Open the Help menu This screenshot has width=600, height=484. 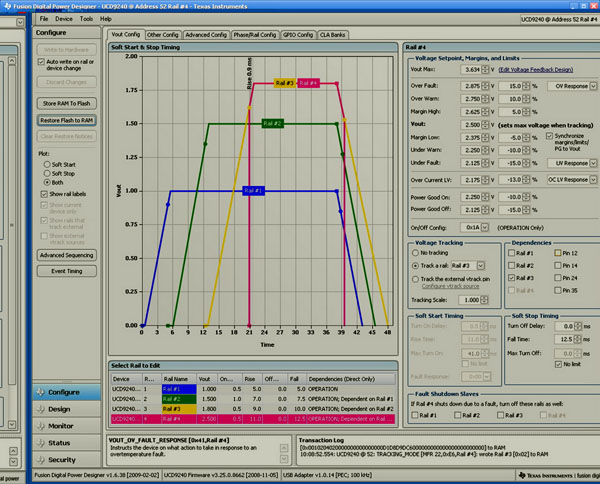tap(106, 19)
